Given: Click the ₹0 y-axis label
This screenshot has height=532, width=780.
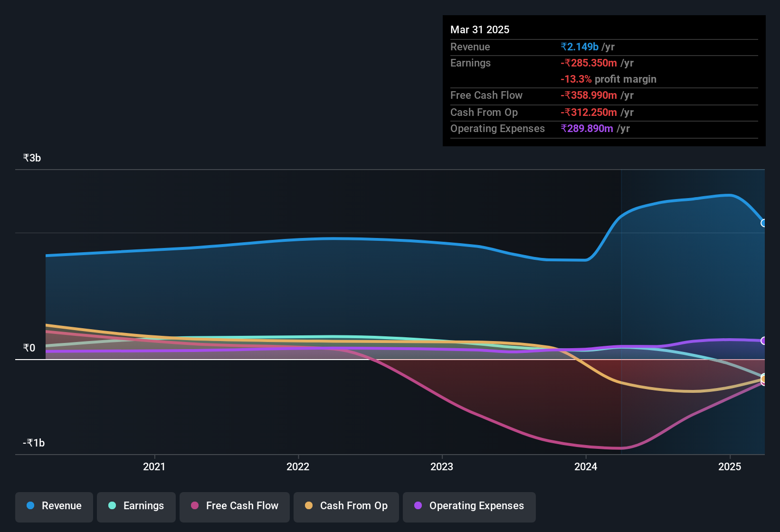Looking at the screenshot, I should click(x=29, y=348).
